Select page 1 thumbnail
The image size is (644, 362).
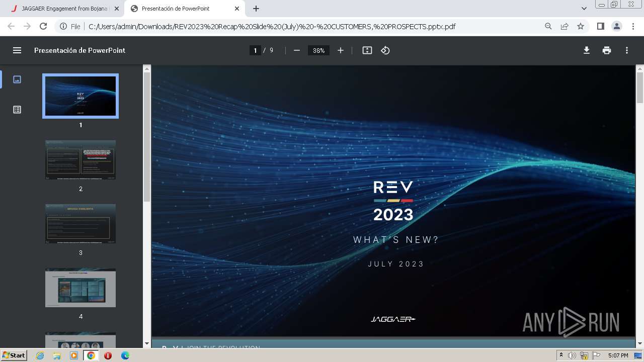(80, 96)
